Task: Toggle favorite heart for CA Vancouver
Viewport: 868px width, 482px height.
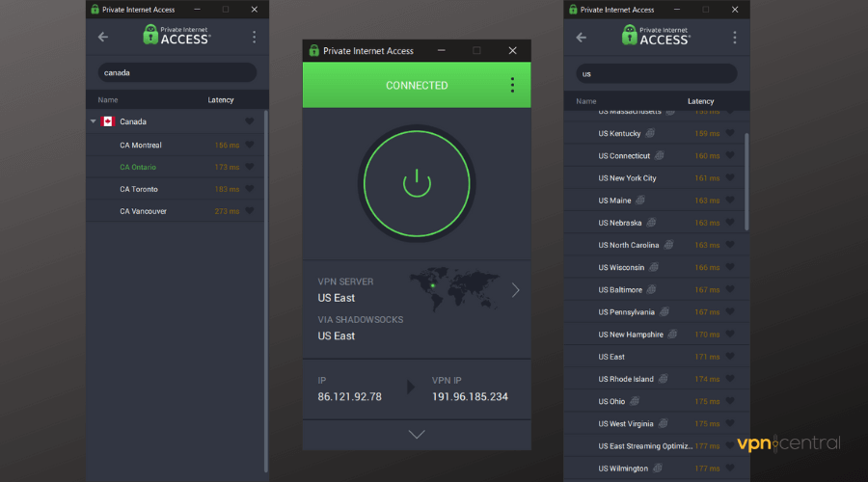Action: click(249, 210)
